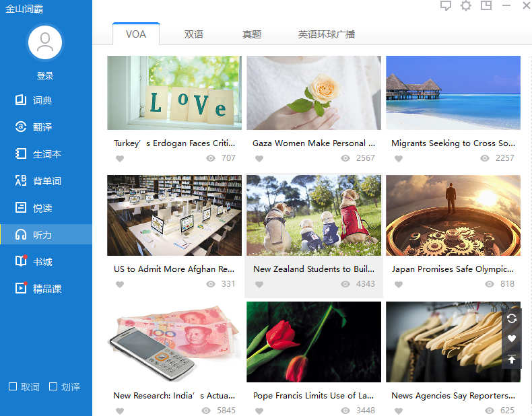Open the 词典 dictionary section
Screen dimensions: 532x416
(x=42, y=100)
